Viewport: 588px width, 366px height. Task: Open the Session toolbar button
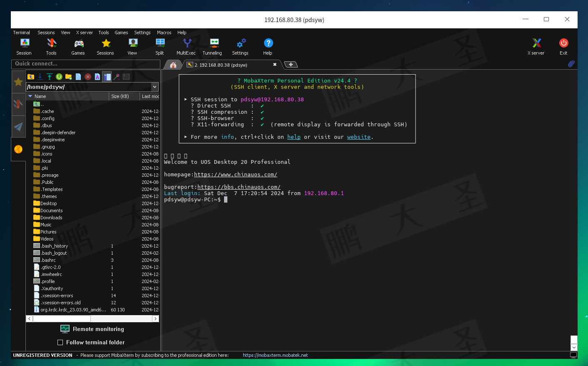[24, 47]
